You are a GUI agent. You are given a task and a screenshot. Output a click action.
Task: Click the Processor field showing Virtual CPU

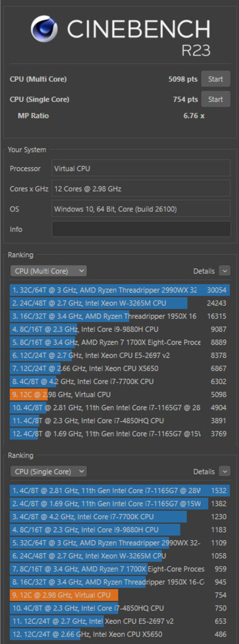pyautogui.click(x=141, y=168)
